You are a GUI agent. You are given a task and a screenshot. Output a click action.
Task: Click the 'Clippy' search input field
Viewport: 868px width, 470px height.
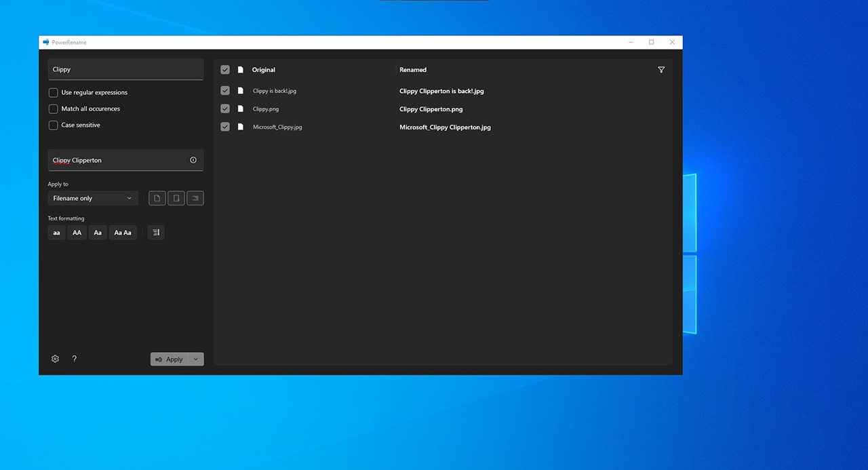(x=125, y=69)
